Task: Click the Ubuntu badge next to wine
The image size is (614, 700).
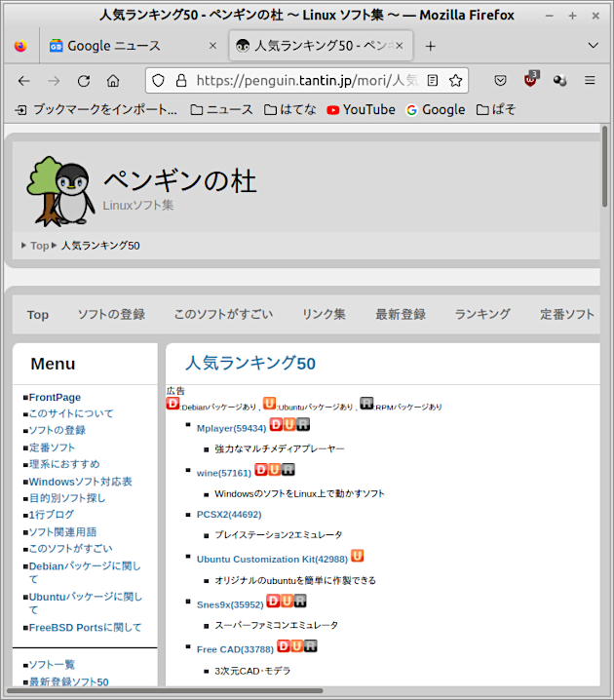Action: [275, 469]
